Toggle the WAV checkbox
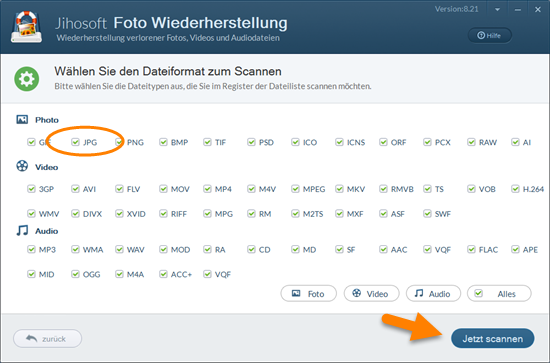The image size is (550, 363). [x=119, y=249]
